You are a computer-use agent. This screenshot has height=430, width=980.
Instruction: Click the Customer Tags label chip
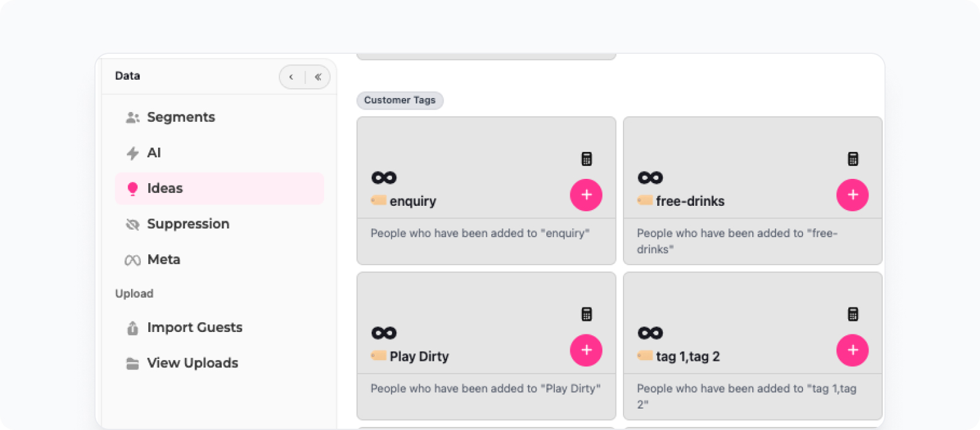(400, 100)
